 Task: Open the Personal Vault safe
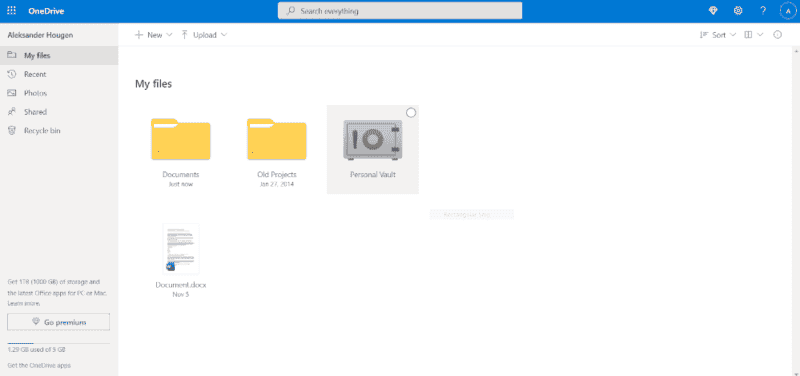tap(373, 140)
